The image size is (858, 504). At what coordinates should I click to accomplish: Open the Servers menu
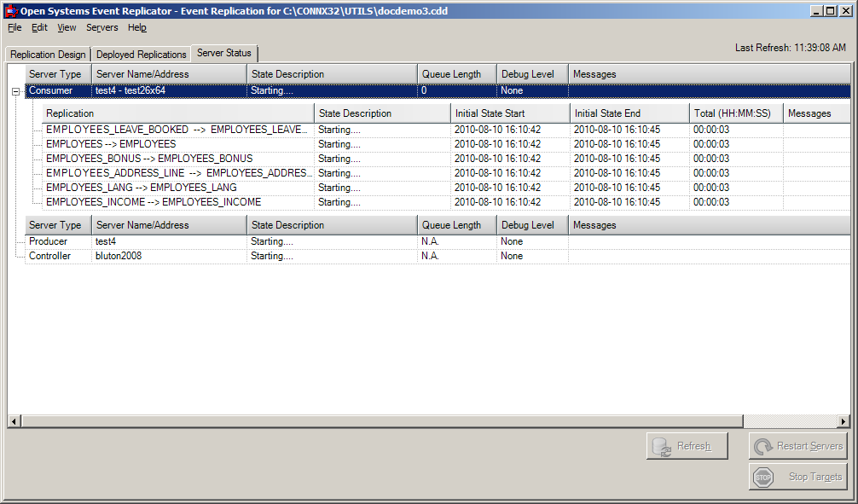[101, 27]
